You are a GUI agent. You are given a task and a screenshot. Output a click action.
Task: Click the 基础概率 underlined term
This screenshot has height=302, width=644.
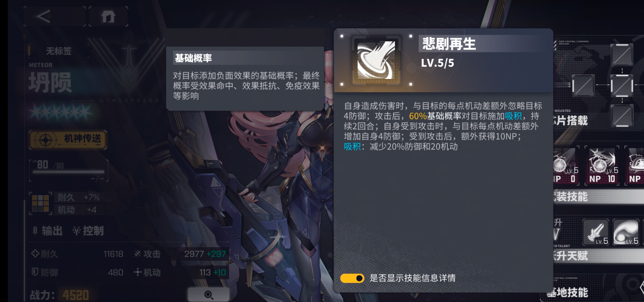[444, 116]
